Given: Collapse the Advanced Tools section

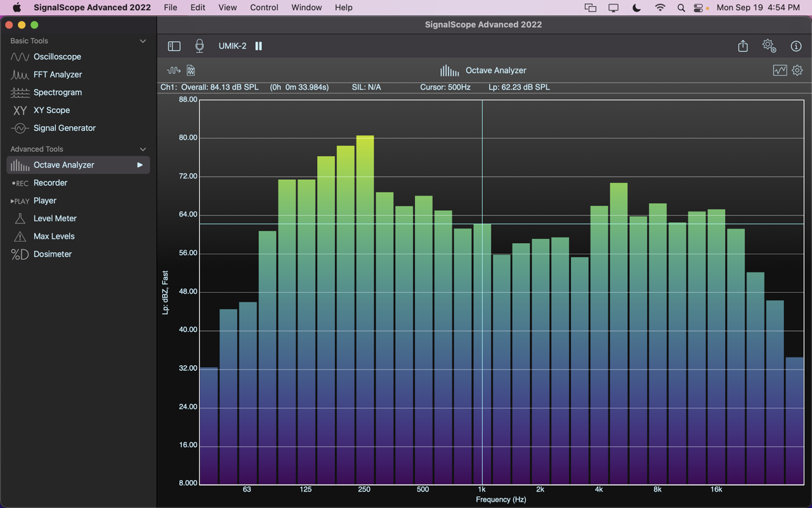Looking at the screenshot, I should click(x=143, y=149).
